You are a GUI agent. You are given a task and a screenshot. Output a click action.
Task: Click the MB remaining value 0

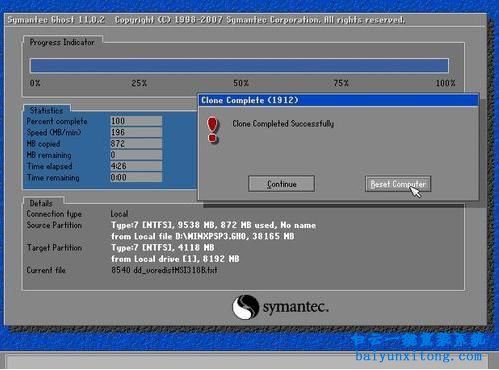(x=136, y=155)
